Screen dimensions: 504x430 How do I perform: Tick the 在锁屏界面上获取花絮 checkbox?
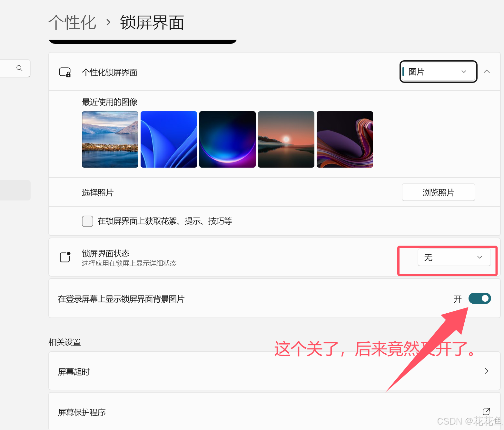tap(87, 221)
